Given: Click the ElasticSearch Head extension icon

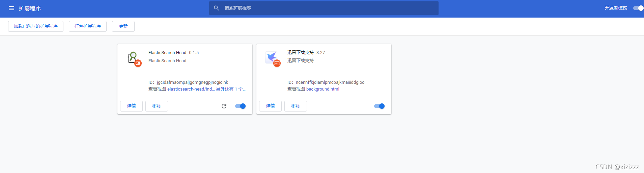Looking at the screenshot, I should point(134,58).
